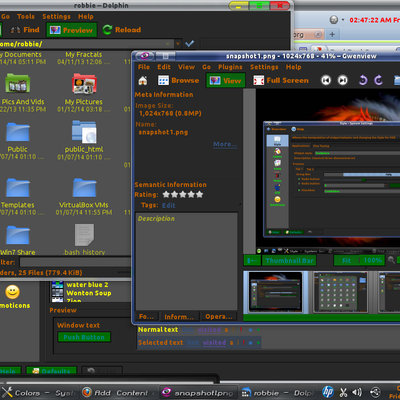Open device notifier USB tray icon

[375, 392]
